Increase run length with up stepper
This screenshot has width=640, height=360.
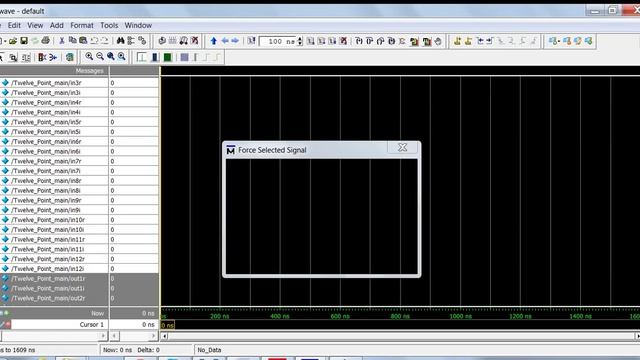300,39
